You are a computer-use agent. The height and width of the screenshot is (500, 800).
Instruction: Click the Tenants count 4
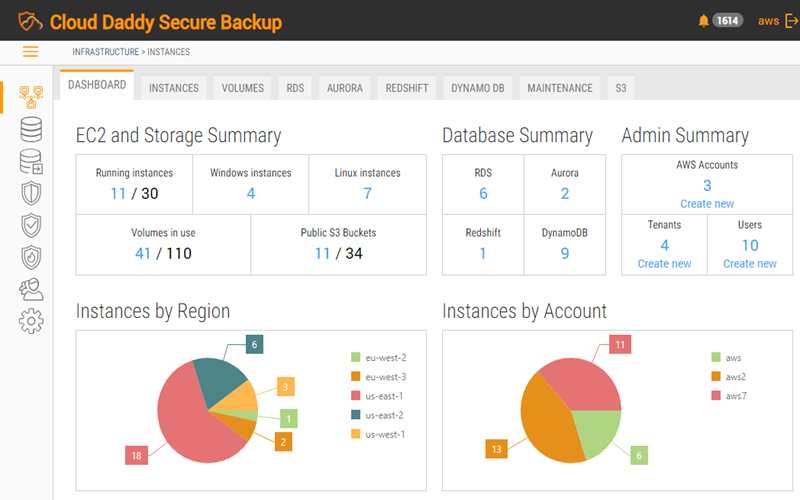[664, 245]
